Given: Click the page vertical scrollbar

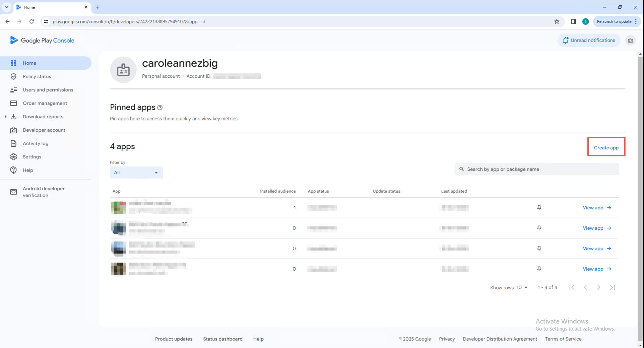Looking at the screenshot, I should coord(640,167).
